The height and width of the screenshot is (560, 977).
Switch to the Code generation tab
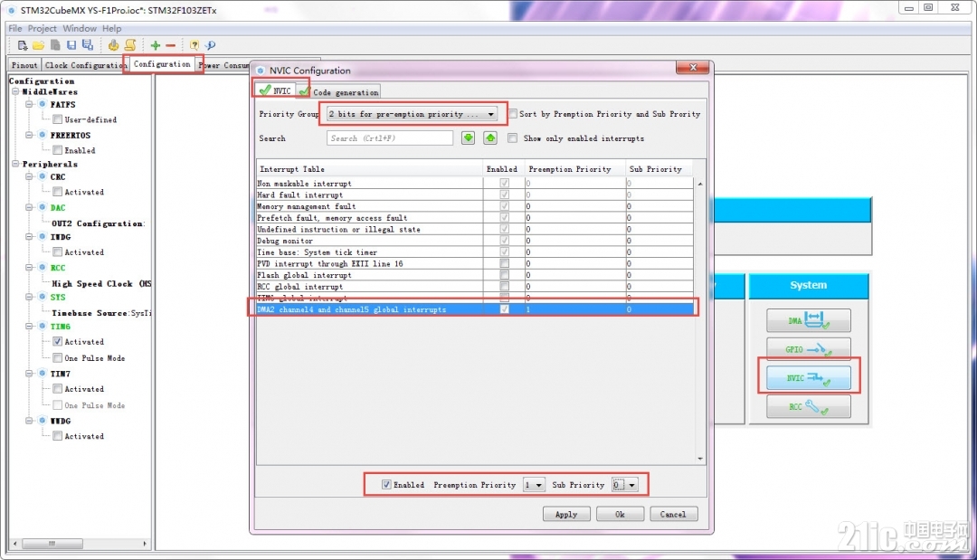(339, 92)
